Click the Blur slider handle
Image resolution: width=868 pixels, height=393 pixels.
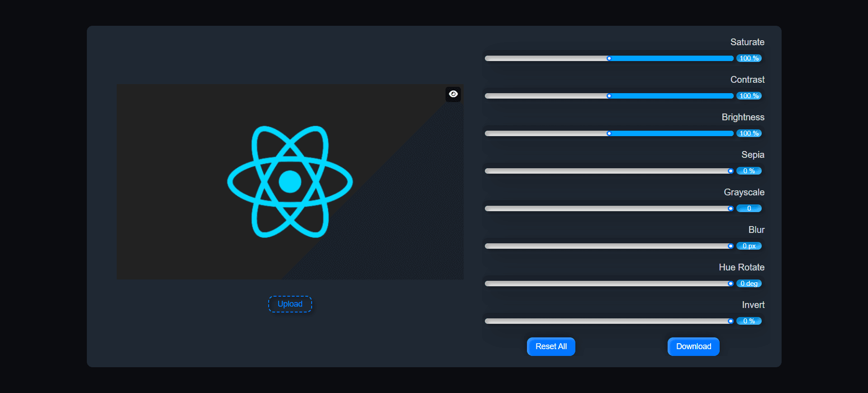coord(730,246)
